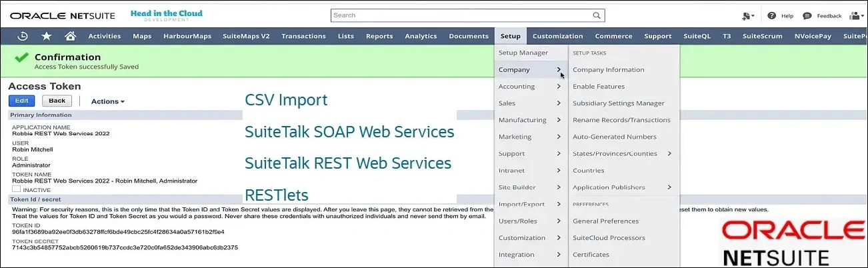The width and height of the screenshot is (868, 268).
Task: Open the HarbourMaps menu
Action: pos(186,36)
